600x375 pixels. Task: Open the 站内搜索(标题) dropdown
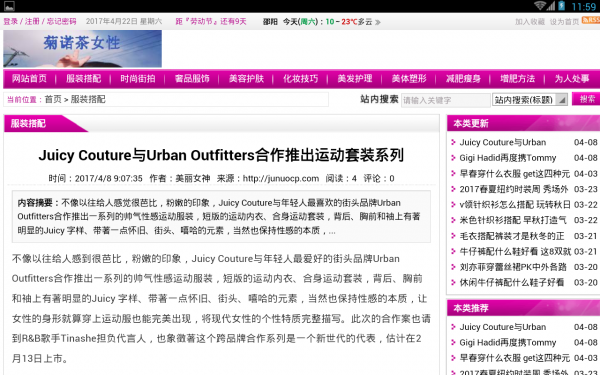pyautogui.click(x=530, y=100)
